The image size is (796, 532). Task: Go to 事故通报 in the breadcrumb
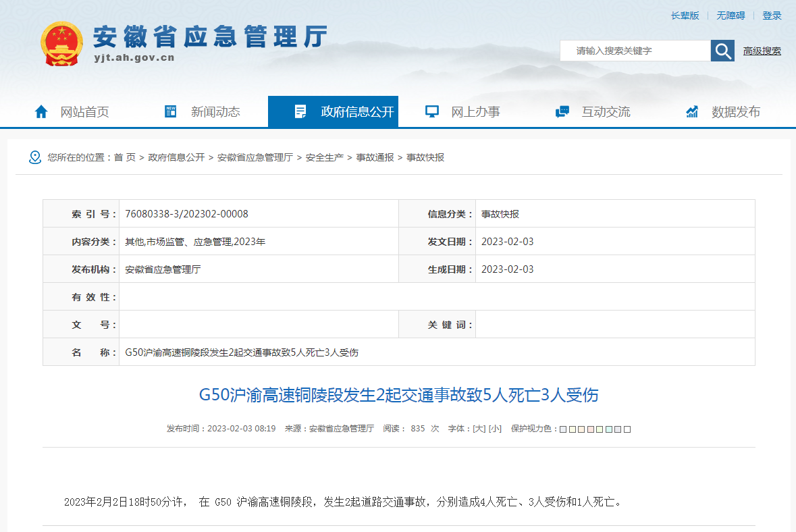[375, 157]
